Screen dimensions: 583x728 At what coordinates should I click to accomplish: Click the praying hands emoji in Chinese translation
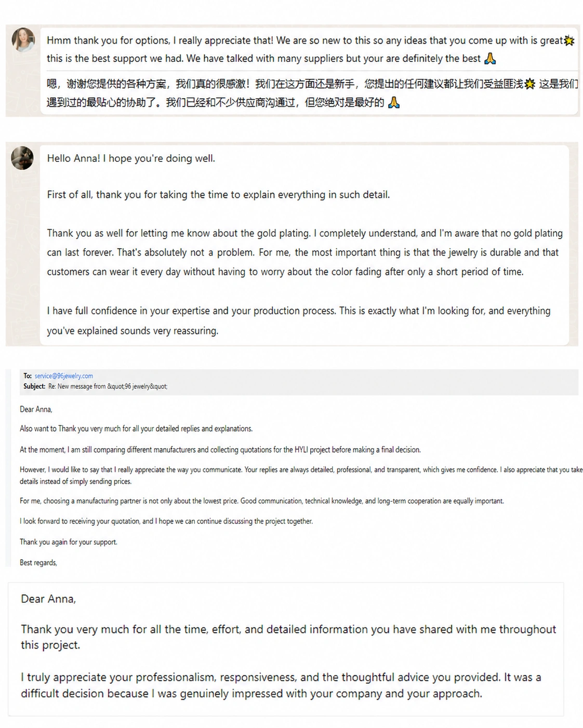point(394,103)
